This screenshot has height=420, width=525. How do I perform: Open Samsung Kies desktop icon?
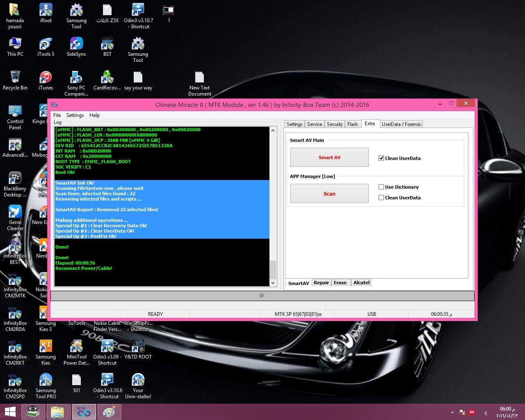46,352
